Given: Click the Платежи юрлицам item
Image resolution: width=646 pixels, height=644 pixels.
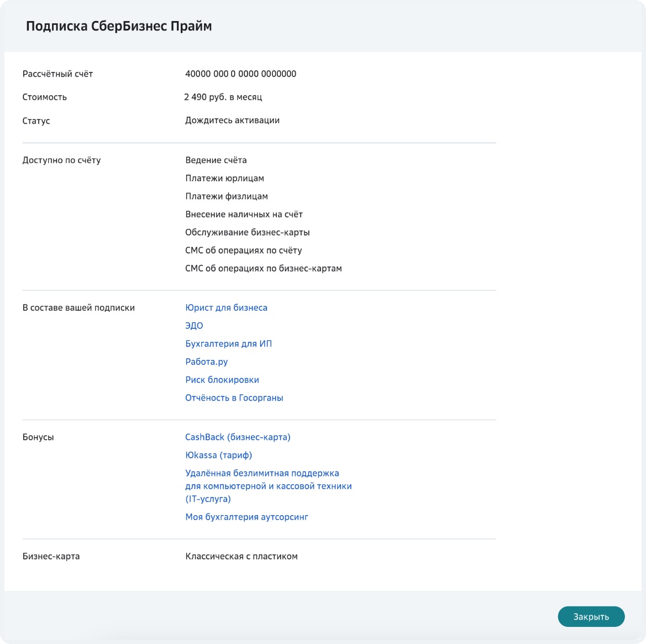Looking at the screenshot, I should pyautogui.click(x=224, y=179).
